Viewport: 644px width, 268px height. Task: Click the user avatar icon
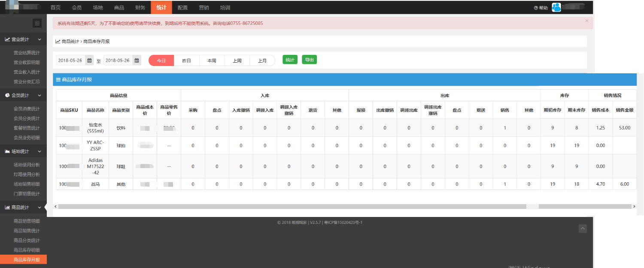pos(556,7)
